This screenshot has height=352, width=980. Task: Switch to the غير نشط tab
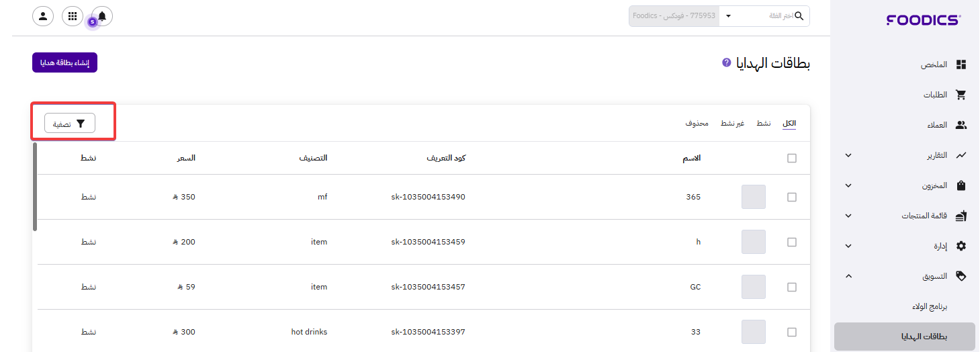[733, 124]
